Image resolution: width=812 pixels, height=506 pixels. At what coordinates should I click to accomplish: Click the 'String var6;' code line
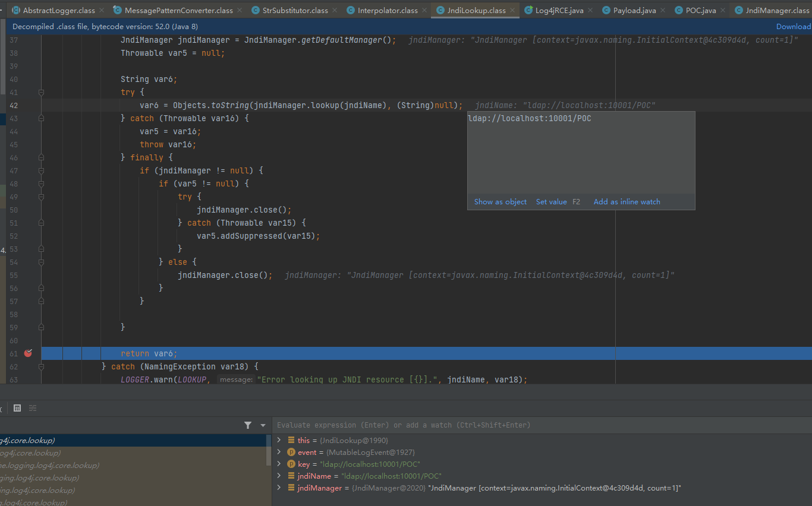pos(149,79)
